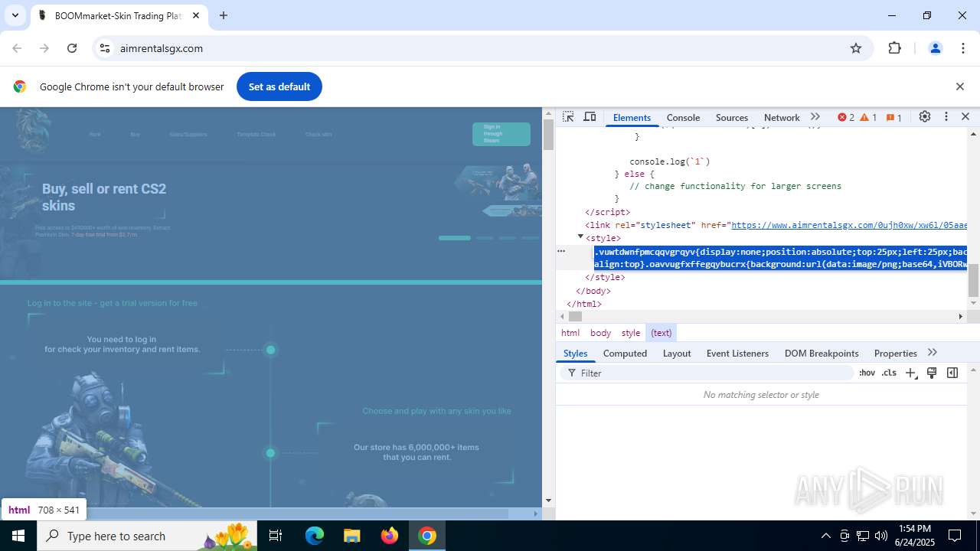This screenshot has height=551, width=980.
Task: Open the Layout pane tab
Action: (x=677, y=353)
